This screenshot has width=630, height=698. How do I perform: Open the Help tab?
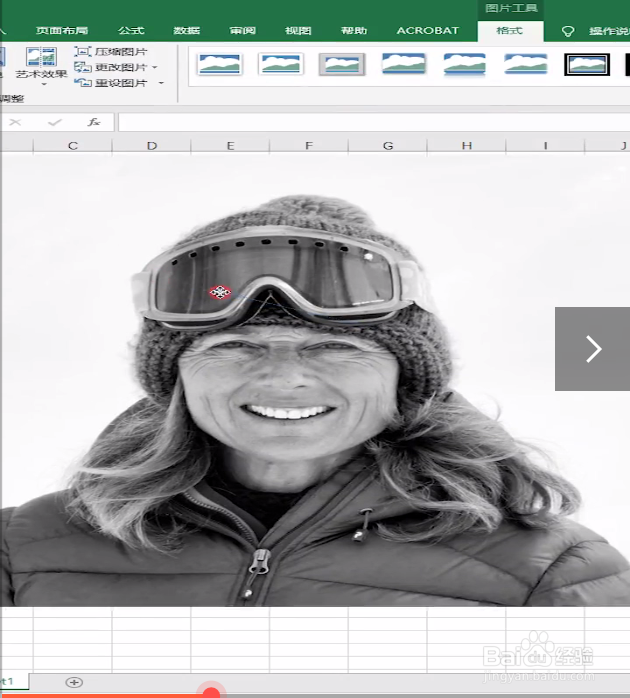[354, 31]
